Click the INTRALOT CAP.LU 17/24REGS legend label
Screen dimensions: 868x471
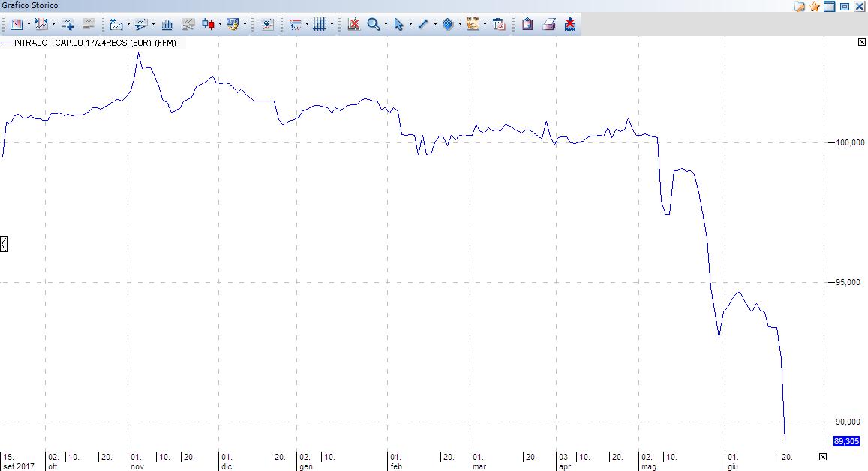(95, 43)
